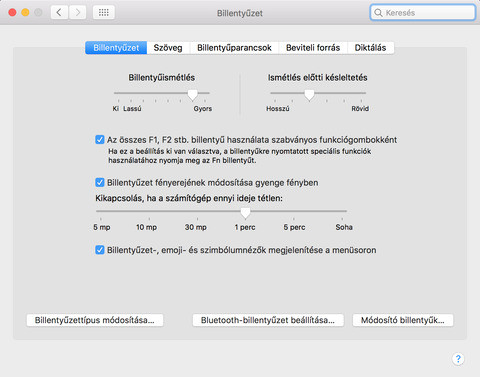Open the help question mark button

point(458,359)
